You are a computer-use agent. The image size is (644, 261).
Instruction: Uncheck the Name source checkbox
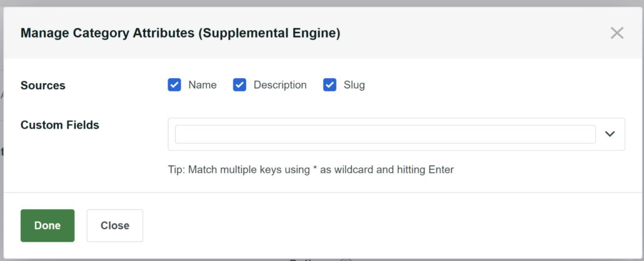[174, 85]
